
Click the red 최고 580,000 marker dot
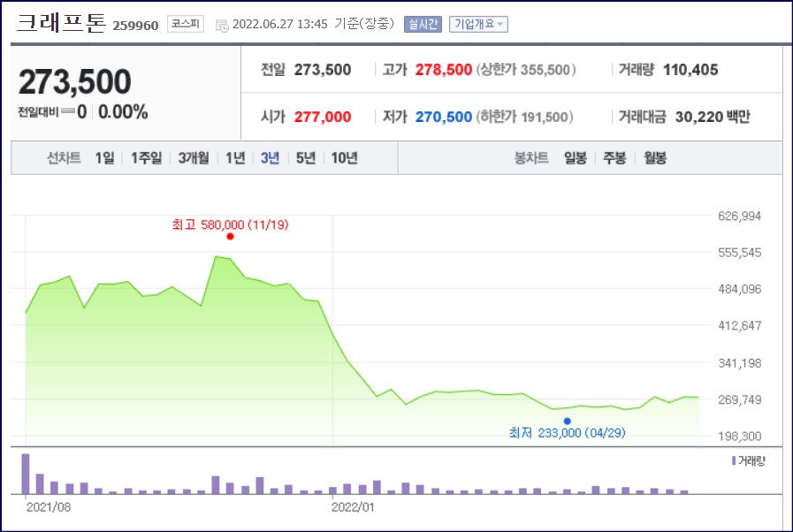230,237
